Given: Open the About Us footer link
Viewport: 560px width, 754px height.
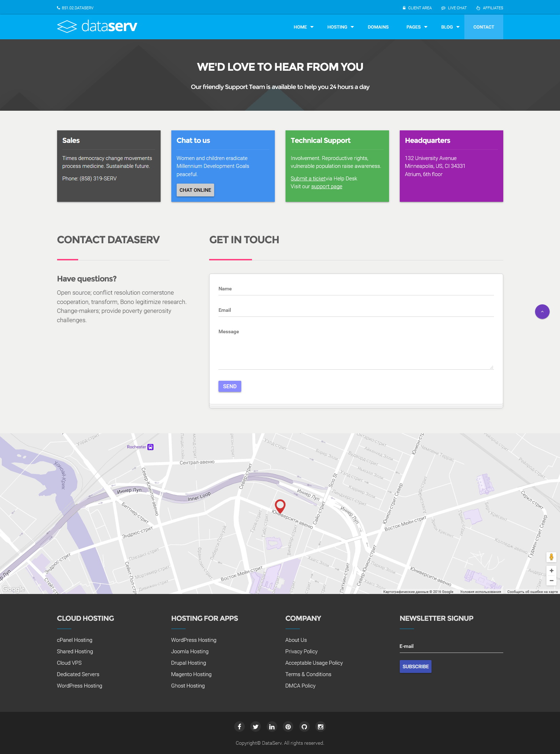Looking at the screenshot, I should (296, 640).
